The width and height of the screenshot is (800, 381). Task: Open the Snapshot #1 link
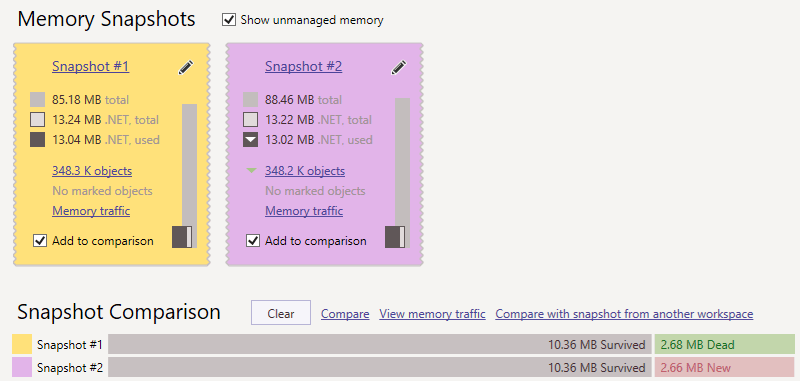tap(90, 67)
